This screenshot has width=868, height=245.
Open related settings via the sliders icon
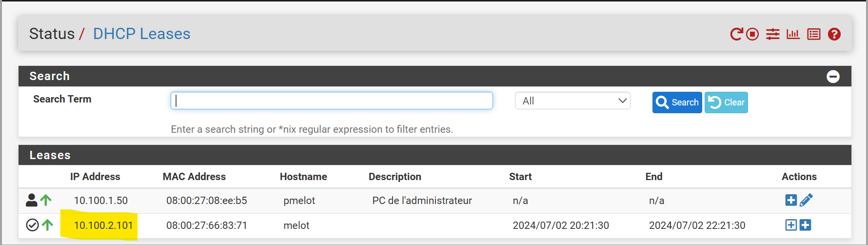point(772,34)
